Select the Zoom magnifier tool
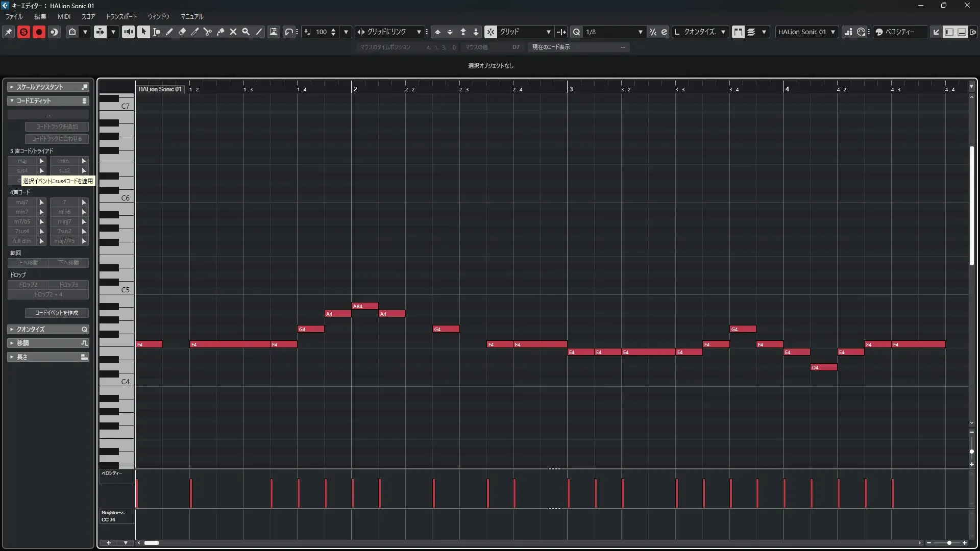 point(246,32)
